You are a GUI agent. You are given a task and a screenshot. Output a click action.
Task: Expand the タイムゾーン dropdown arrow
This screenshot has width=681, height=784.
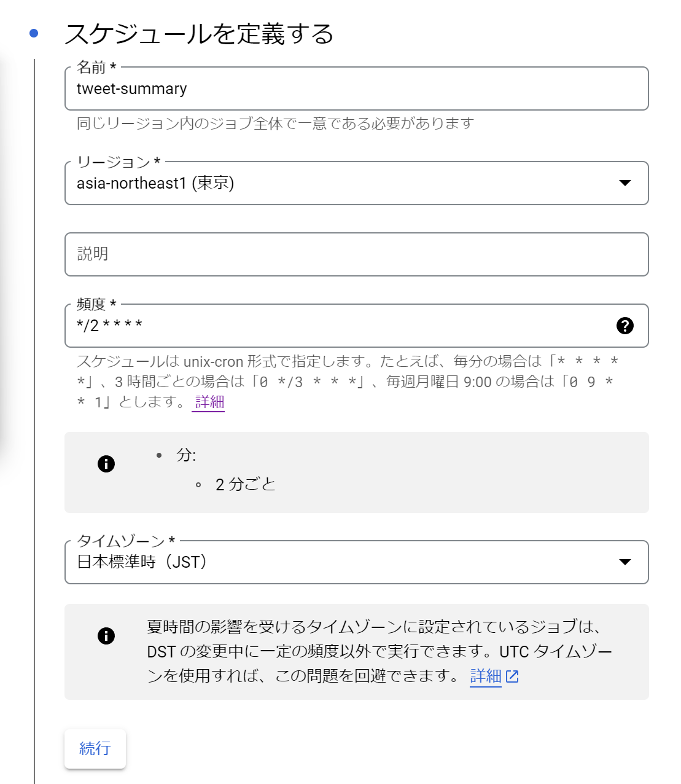pyautogui.click(x=625, y=562)
